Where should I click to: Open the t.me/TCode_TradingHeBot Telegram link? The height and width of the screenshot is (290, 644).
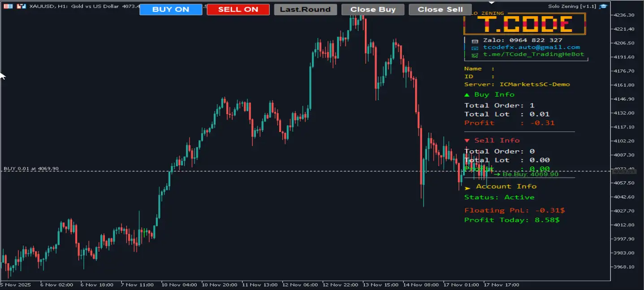[533, 54]
